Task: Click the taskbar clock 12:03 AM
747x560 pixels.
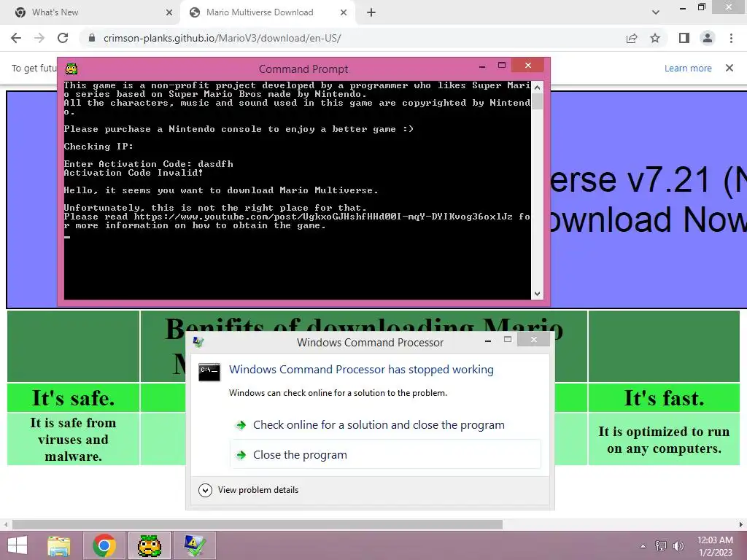Action: [715, 540]
